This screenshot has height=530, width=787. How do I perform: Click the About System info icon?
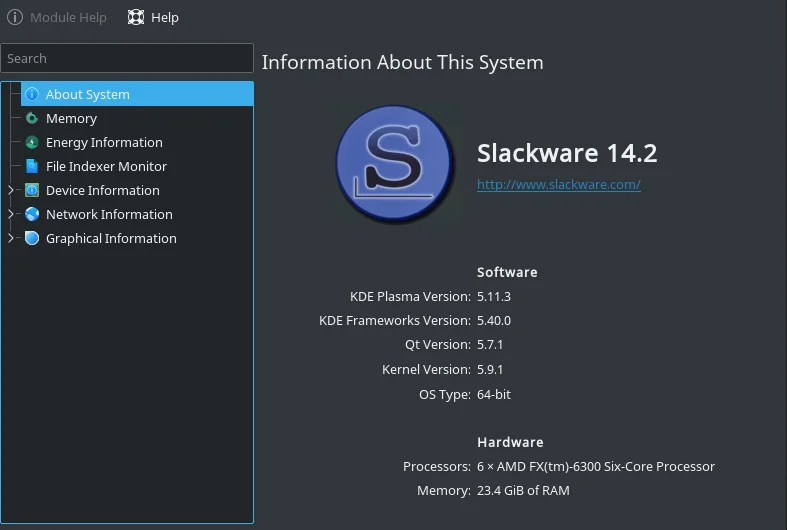coord(32,94)
